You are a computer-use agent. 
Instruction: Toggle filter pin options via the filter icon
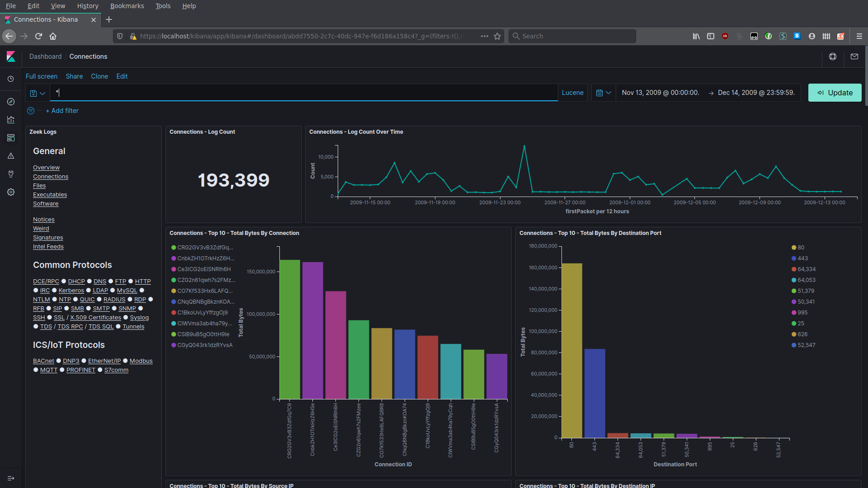tap(30, 111)
